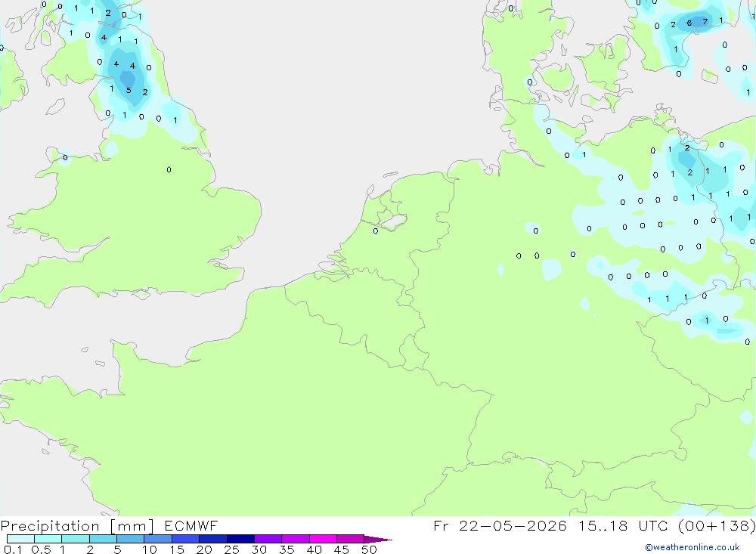Click the '7' precipitation value on map
756x554 pixels.
(705, 22)
